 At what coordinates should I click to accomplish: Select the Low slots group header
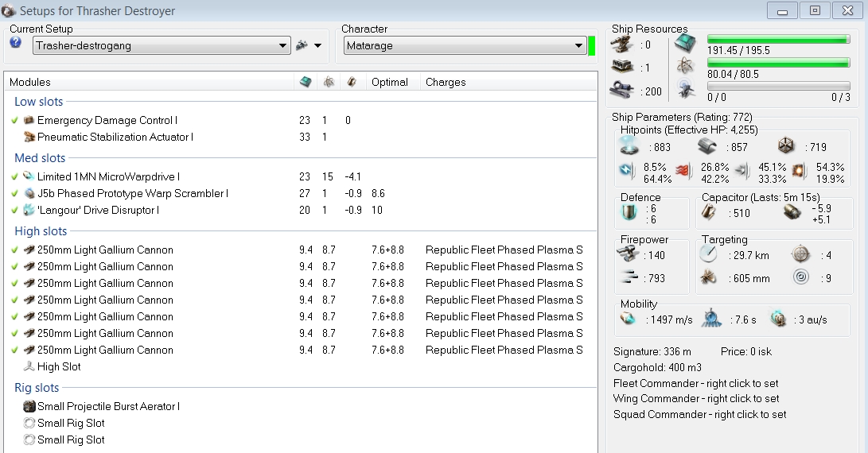[x=39, y=101]
